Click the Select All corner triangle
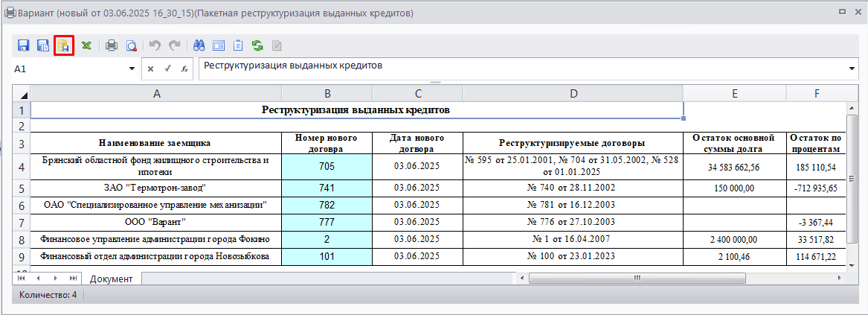Image resolution: width=868 pixels, height=315 pixels. click(22, 94)
